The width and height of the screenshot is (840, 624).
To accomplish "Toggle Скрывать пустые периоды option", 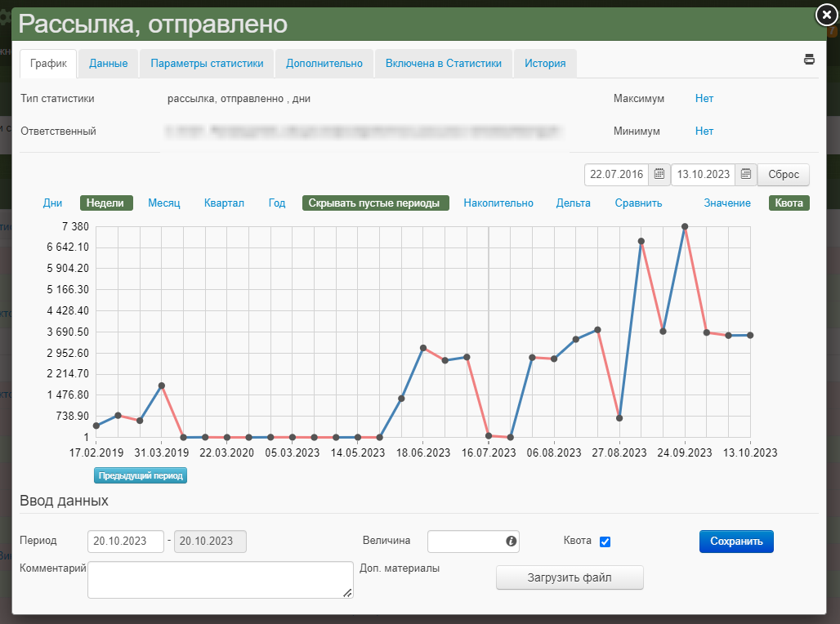I will click(x=375, y=203).
